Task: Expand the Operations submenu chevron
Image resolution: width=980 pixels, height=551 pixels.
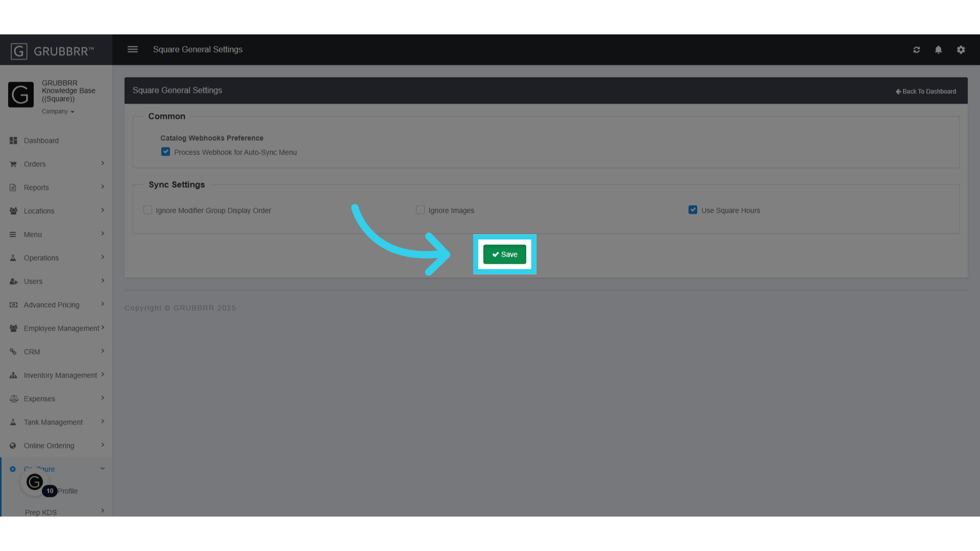Action: [103, 257]
